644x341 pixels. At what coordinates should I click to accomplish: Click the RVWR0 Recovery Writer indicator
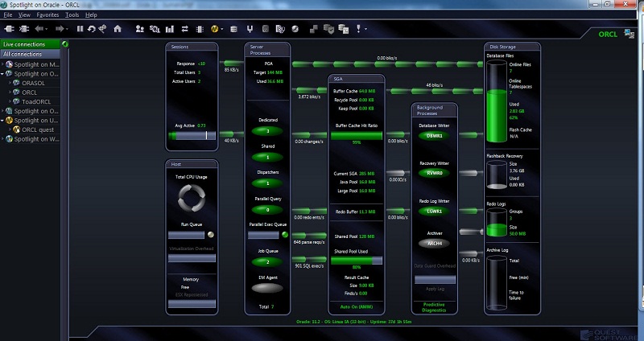[434, 171]
